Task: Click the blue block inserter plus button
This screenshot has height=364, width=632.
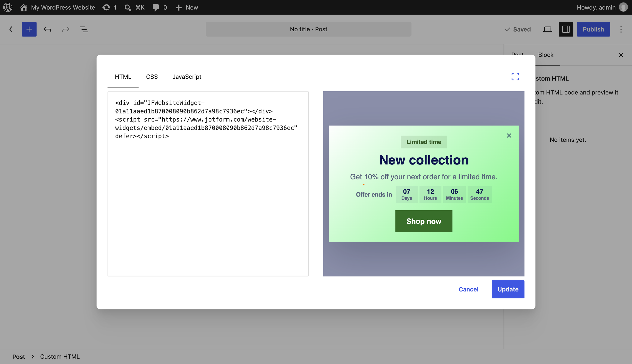Action: point(29,29)
